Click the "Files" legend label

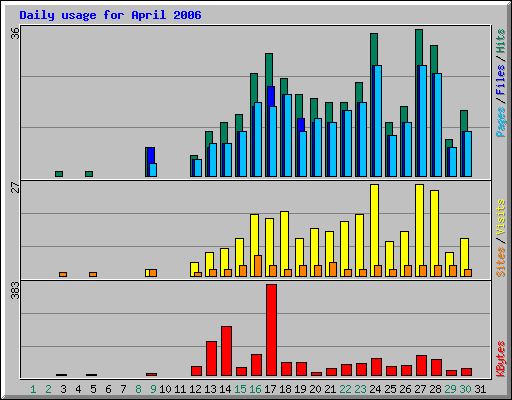click(500, 80)
